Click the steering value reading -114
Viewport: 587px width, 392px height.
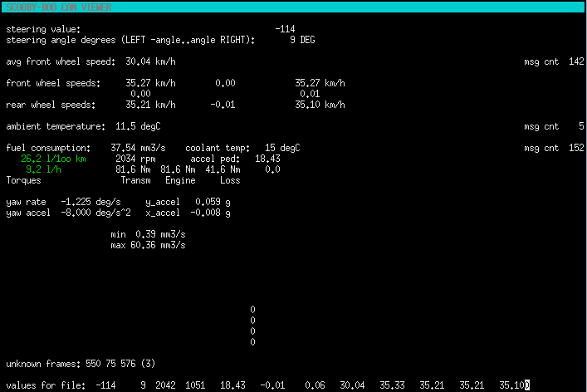283,29
